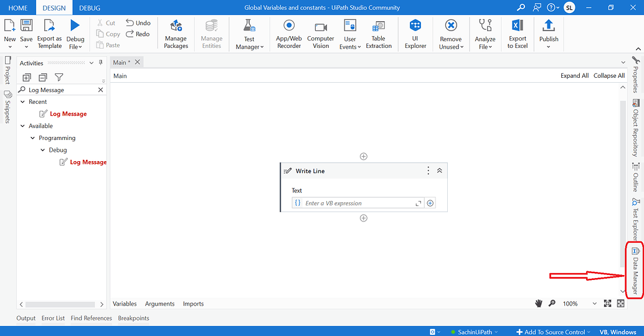
Task: Open the Variables panel tab
Action: [x=125, y=304]
